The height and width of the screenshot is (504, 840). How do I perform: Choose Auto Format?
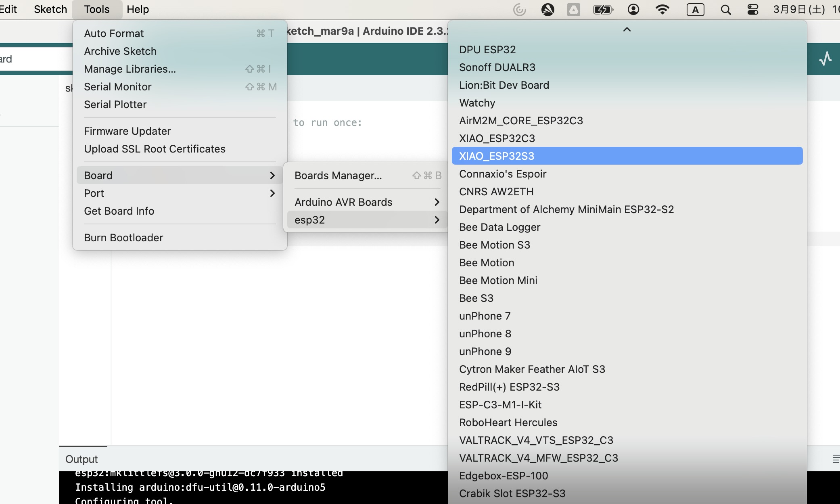[x=180, y=33]
